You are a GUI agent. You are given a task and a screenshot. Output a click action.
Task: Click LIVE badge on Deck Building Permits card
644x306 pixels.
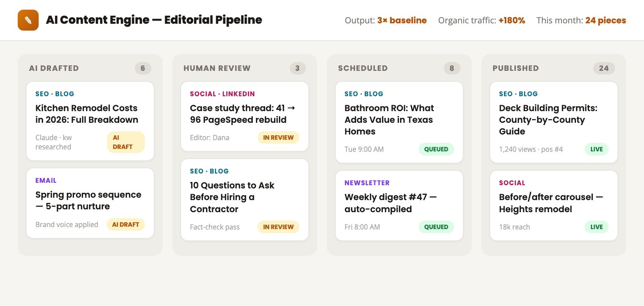(x=597, y=149)
